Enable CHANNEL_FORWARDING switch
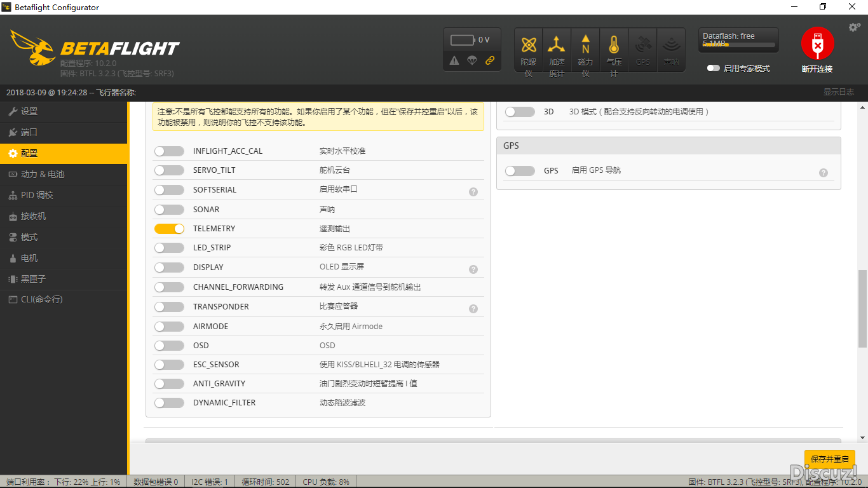Image resolution: width=868 pixels, height=488 pixels. point(169,287)
